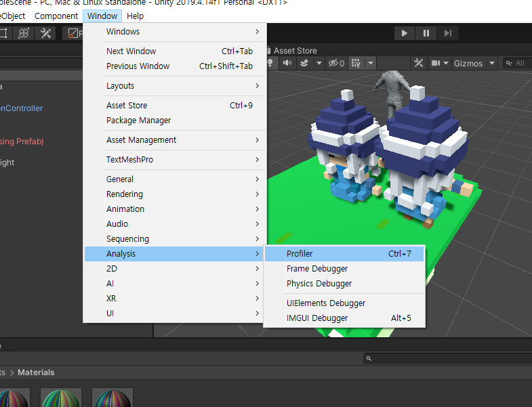Open Asset Store from Window menu
Screen dimensions: 532x407
pyautogui.click(x=175, y=106)
